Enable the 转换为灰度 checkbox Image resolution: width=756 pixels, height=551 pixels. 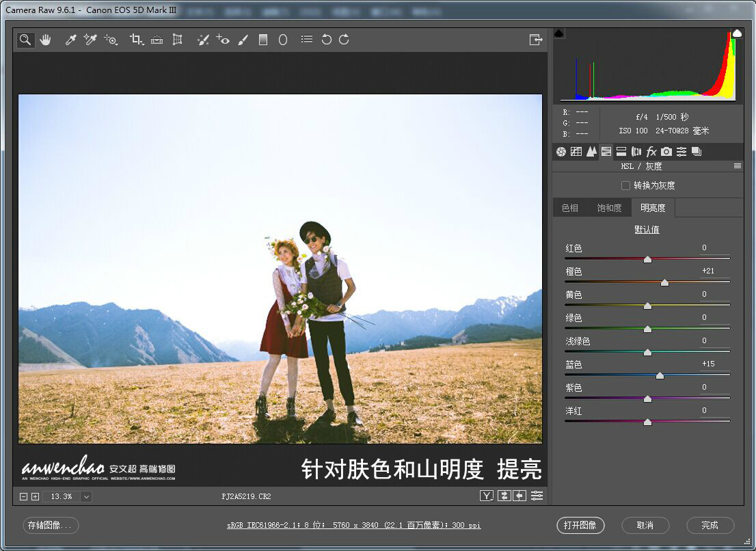(x=625, y=185)
